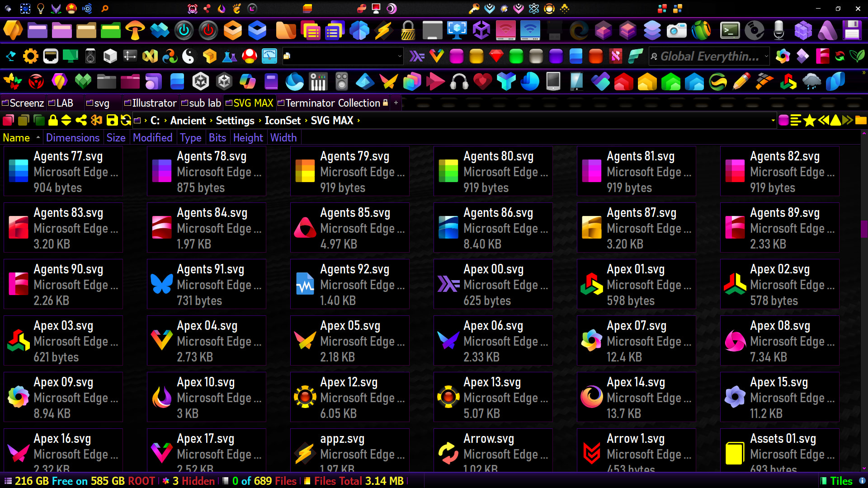
Task: Click the green house icon
Action: (x=671, y=82)
